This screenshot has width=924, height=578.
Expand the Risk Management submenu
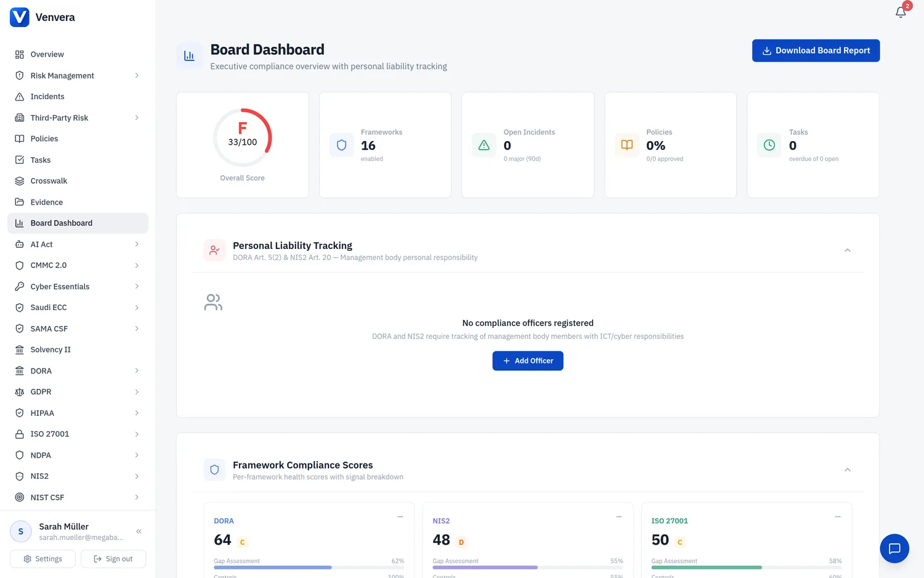137,76
